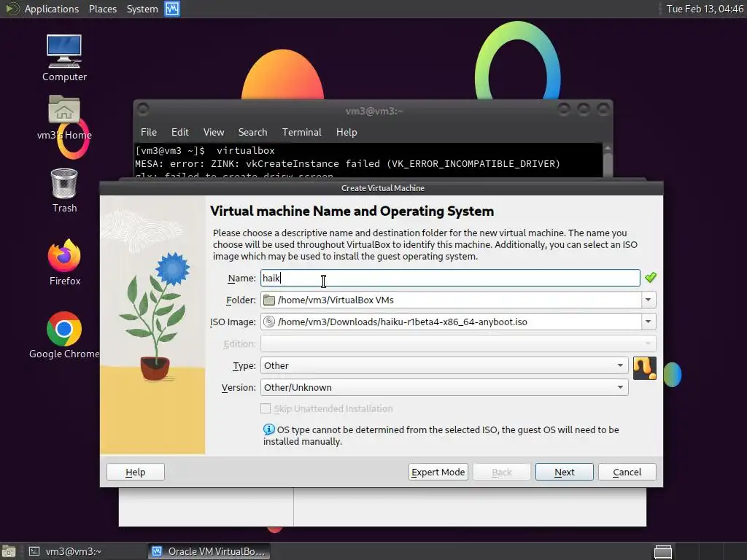Click the Create Virtual Machine title bar

382,188
